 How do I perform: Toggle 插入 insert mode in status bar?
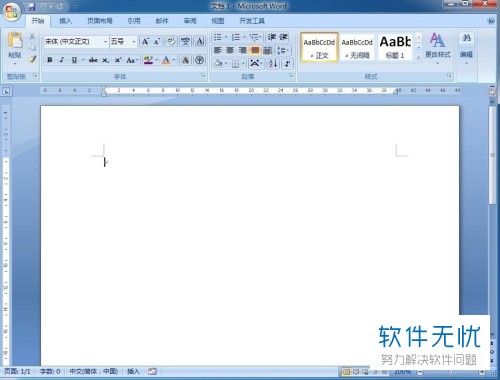[133, 371]
